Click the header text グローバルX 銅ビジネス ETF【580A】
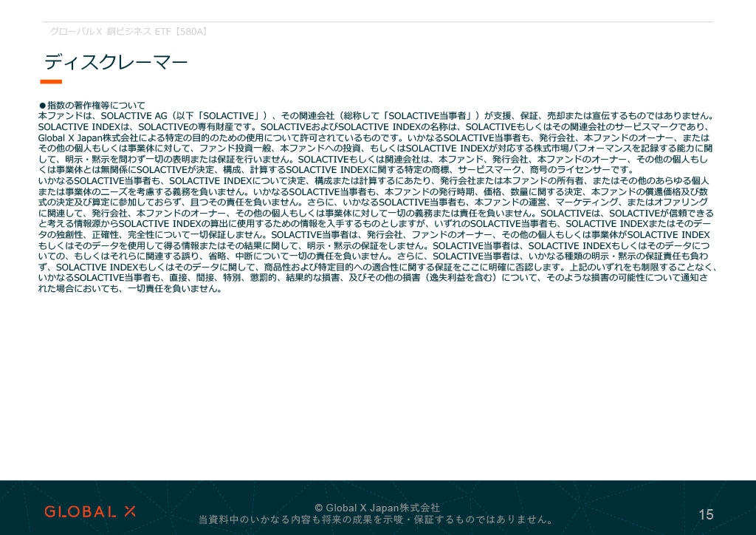Viewport: 756px width, 535px height. pos(129,32)
